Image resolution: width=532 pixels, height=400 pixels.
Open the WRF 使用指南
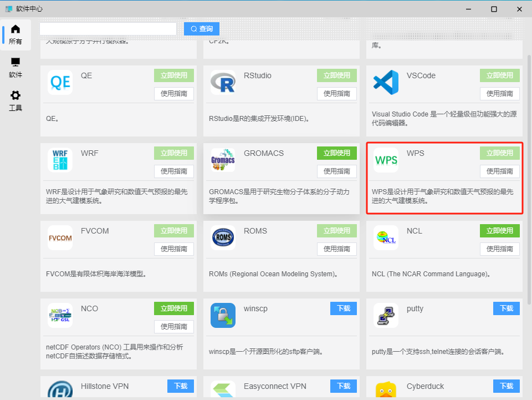[173, 171]
